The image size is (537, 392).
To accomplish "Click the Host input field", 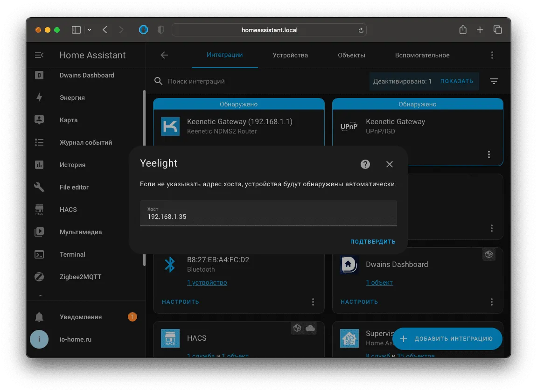I will 268,213.
